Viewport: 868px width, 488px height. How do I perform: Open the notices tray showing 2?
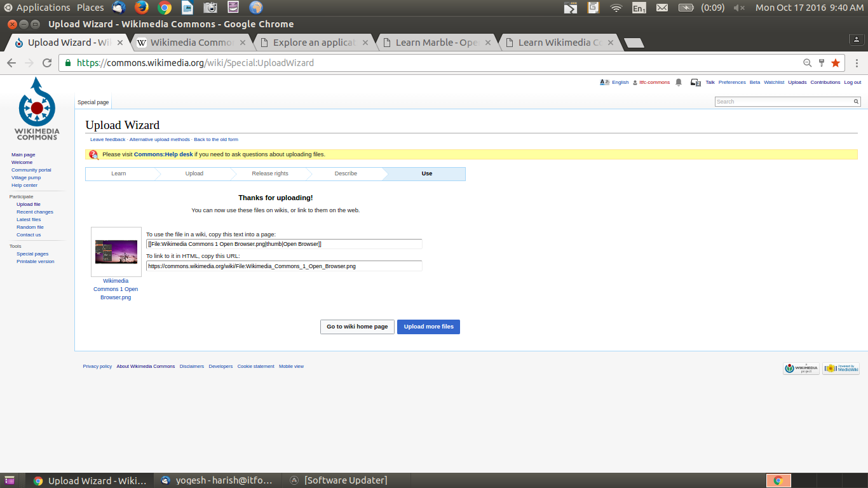pyautogui.click(x=696, y=83)
